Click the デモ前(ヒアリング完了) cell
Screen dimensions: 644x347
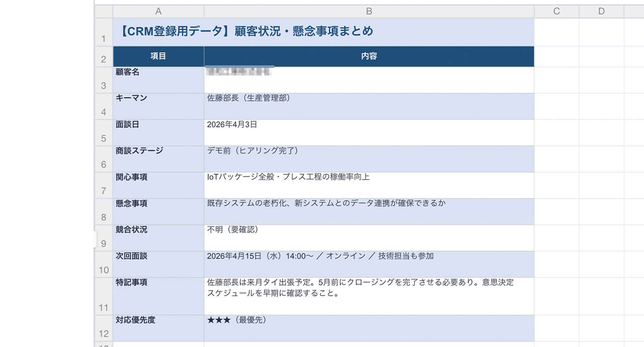click(369, 158)
